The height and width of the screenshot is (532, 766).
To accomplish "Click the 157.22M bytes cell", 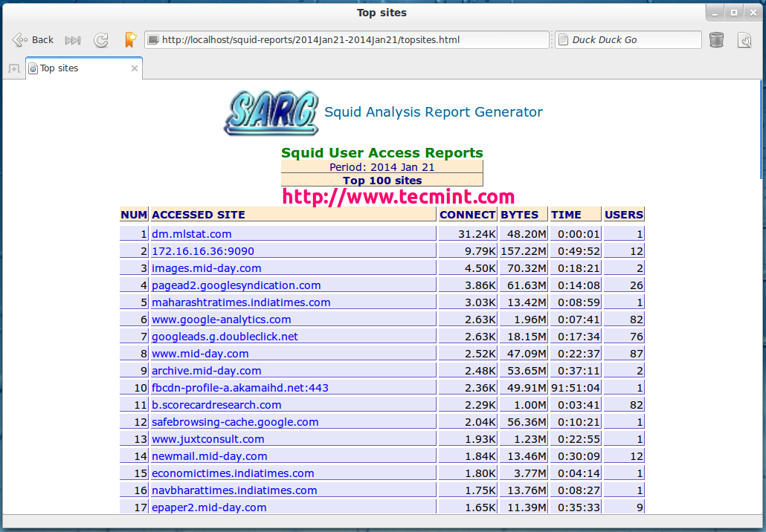I will point(524,251).
